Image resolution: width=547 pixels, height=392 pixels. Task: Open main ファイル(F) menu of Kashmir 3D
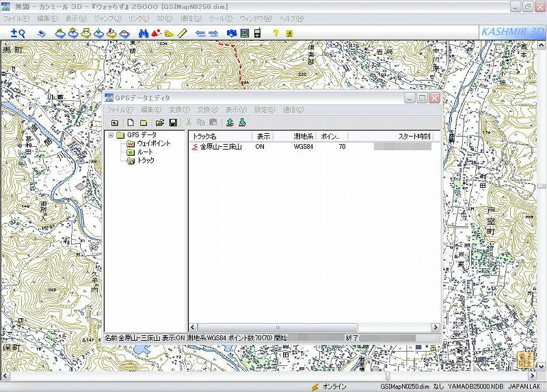[16, 18]
